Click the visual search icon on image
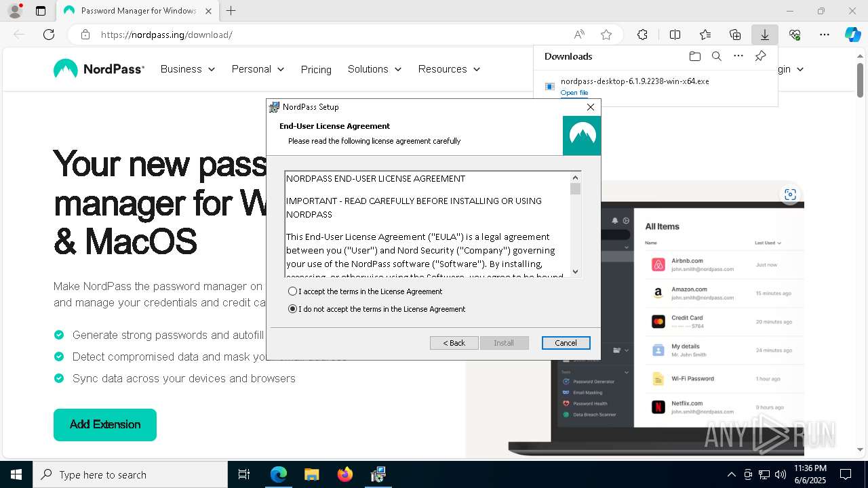The height and width of the screenshot is (488, 868). coord(790,195)
